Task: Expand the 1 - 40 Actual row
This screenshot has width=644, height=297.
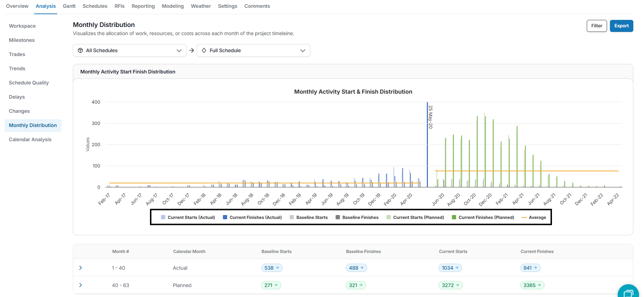Action: 81,268
